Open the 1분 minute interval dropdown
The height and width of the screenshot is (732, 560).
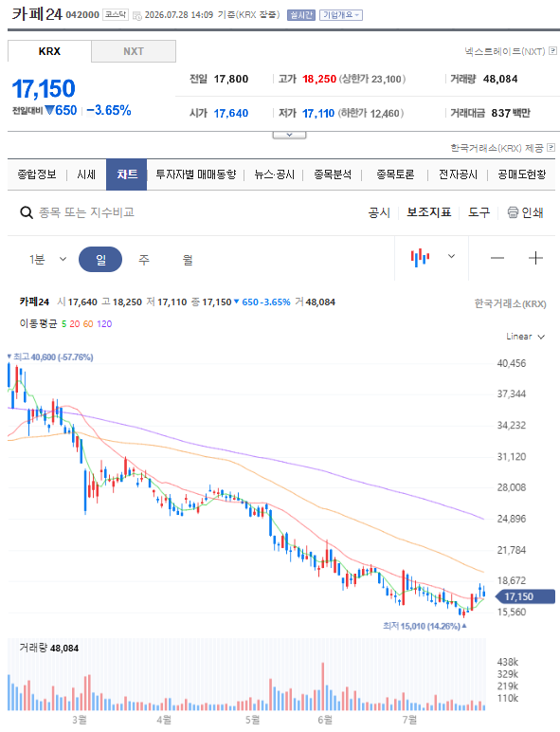(x=48, y=259)
